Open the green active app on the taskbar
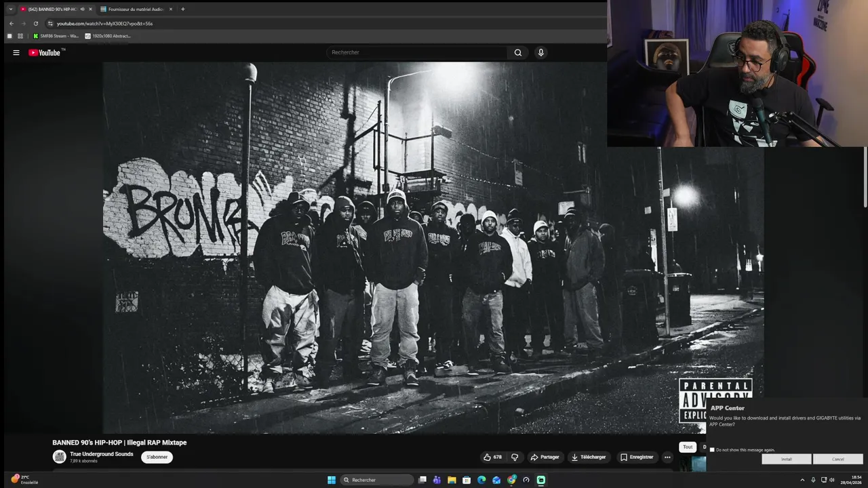The height and width of the screenshot is (488, 868). [x=541, y=480]
